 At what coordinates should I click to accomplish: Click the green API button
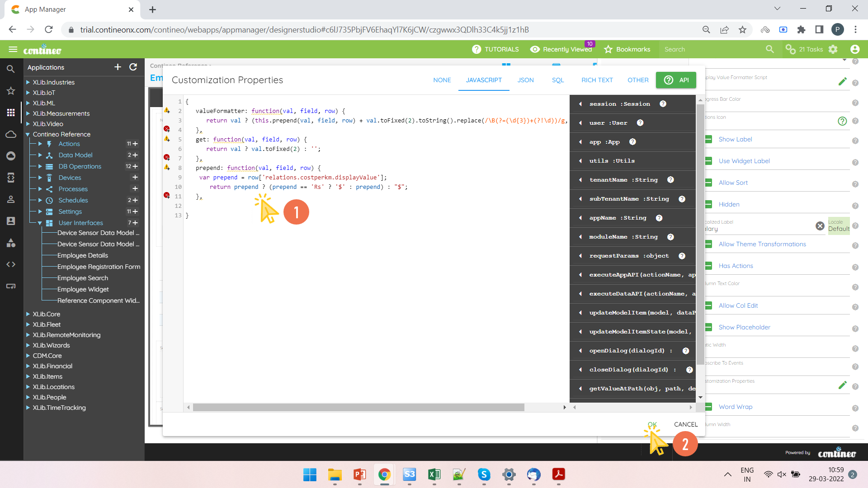pyautogui.click(x=676, y=80)
